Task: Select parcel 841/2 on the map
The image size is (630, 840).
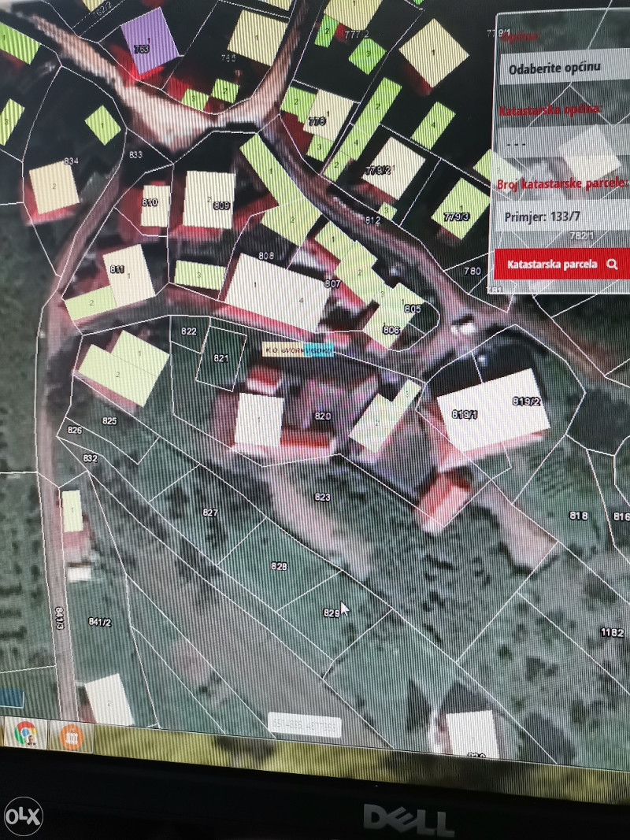Action: 100,622
